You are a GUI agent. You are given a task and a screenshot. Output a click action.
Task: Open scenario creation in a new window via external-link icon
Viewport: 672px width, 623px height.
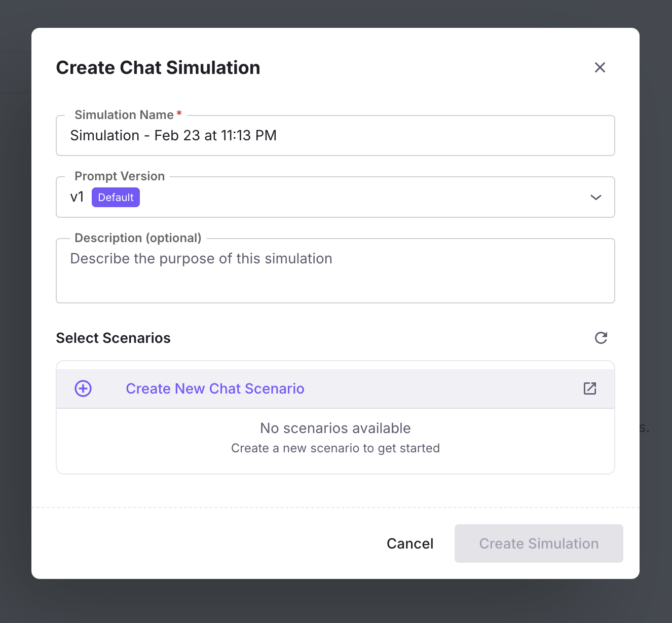pyautogui.click(x=589, y=388)
